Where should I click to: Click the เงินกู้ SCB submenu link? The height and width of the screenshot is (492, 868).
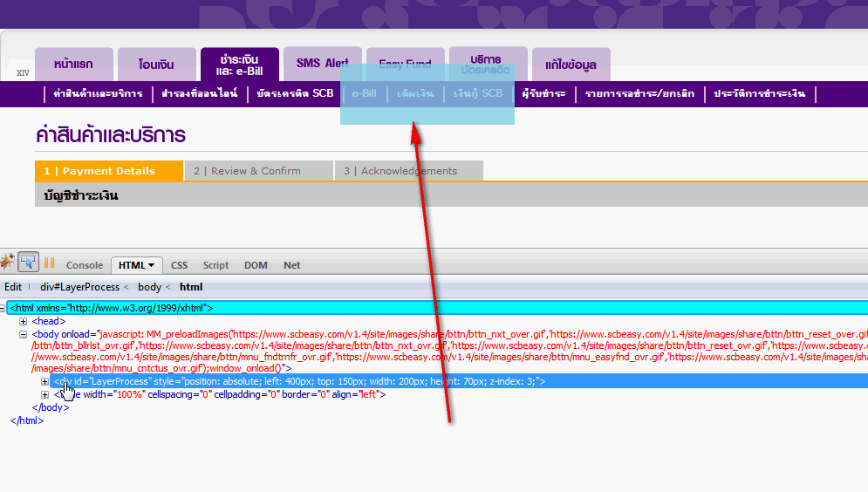click(478, 93)
